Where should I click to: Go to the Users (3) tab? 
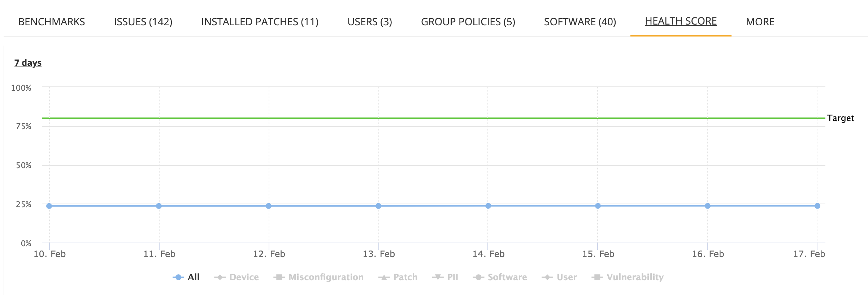tap(370, 22)
